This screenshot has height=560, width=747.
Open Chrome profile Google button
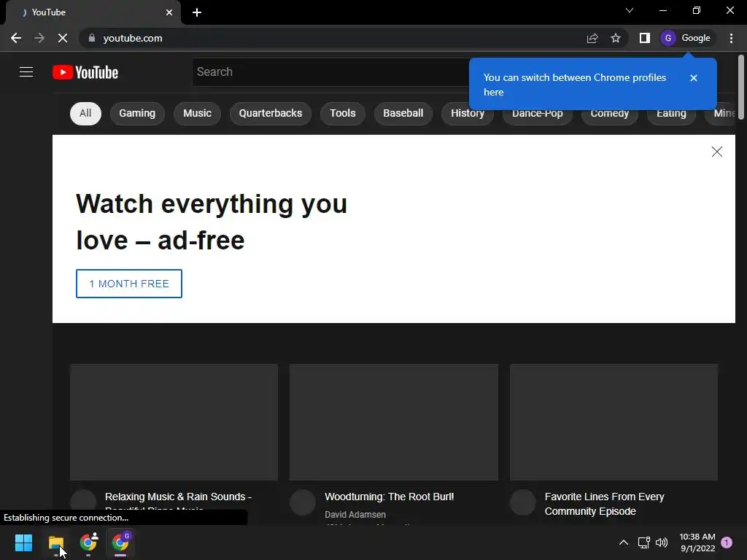(686, 38)
